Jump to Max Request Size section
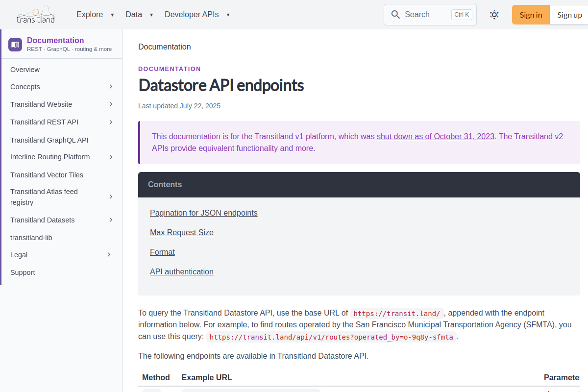This screenshot has width=588, height=392. [x=182, y=232]
